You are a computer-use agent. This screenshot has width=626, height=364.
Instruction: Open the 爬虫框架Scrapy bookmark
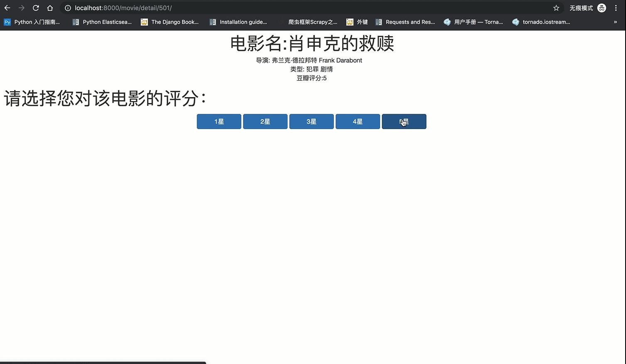coord(308,22)
